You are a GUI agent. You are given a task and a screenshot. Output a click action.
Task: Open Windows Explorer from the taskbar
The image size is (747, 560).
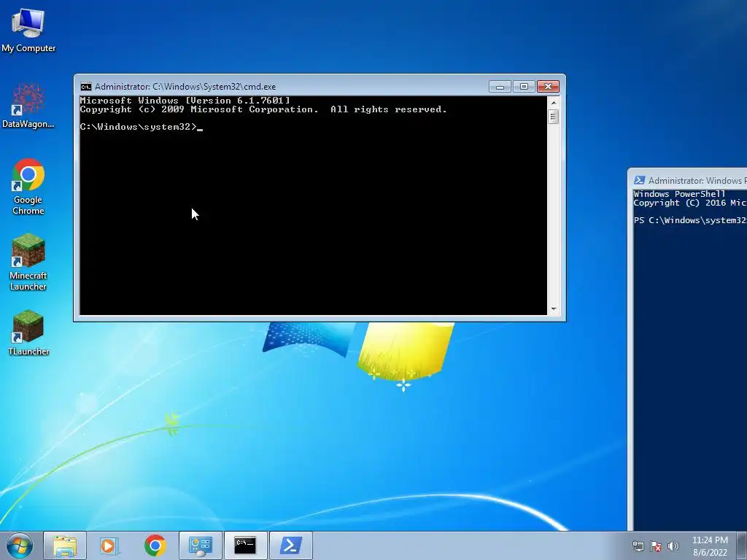point(65,545)
